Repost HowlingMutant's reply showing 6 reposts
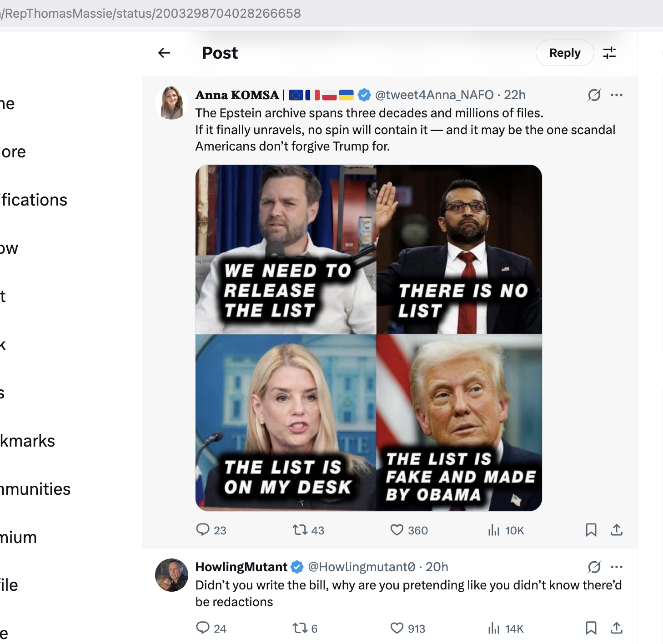The image size is (663, 644). (305, 628)
